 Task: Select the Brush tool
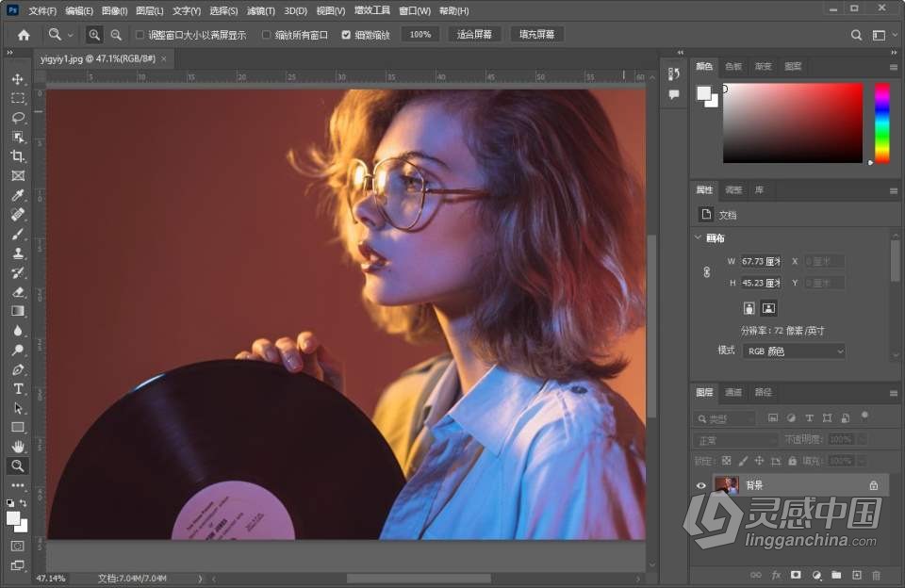tap(17, 234)
